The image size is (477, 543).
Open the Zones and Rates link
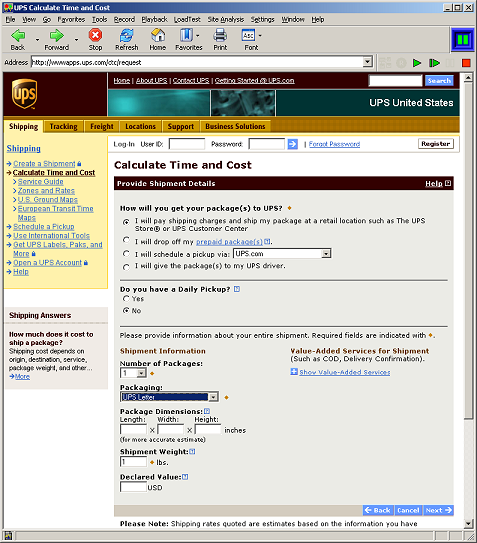(46, 190)
